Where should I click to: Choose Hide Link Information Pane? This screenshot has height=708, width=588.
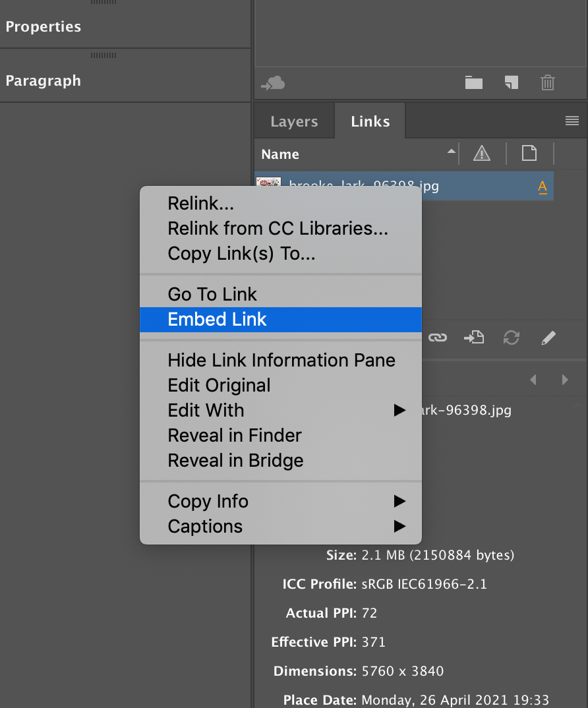pyautogui.click(x=280, y=361)
